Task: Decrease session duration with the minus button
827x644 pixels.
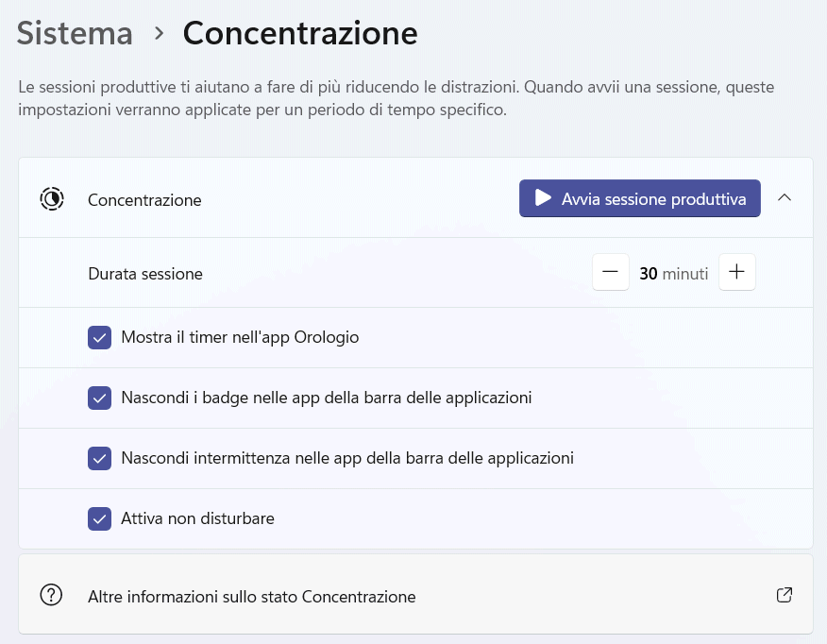Action: coord(611,273)
